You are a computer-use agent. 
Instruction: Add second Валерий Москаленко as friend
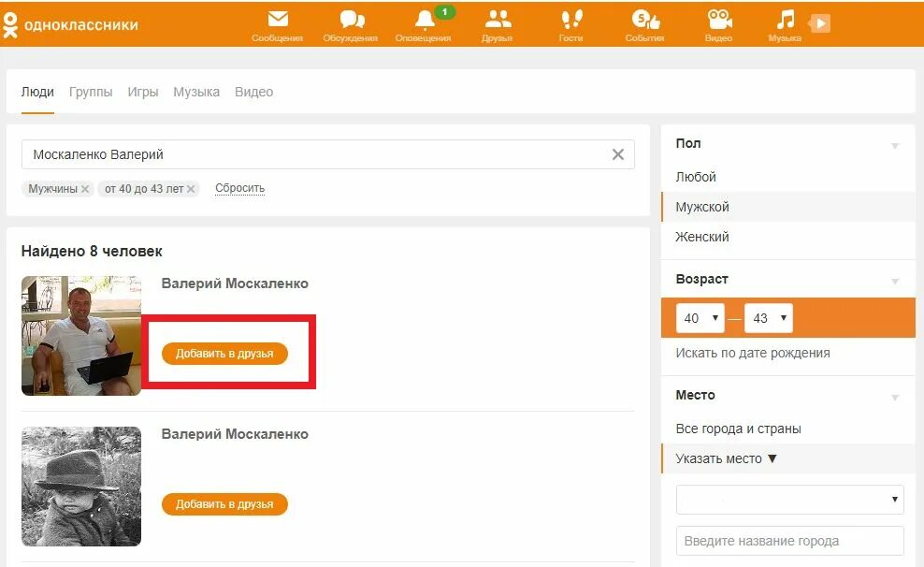click(x=224, y=504)
